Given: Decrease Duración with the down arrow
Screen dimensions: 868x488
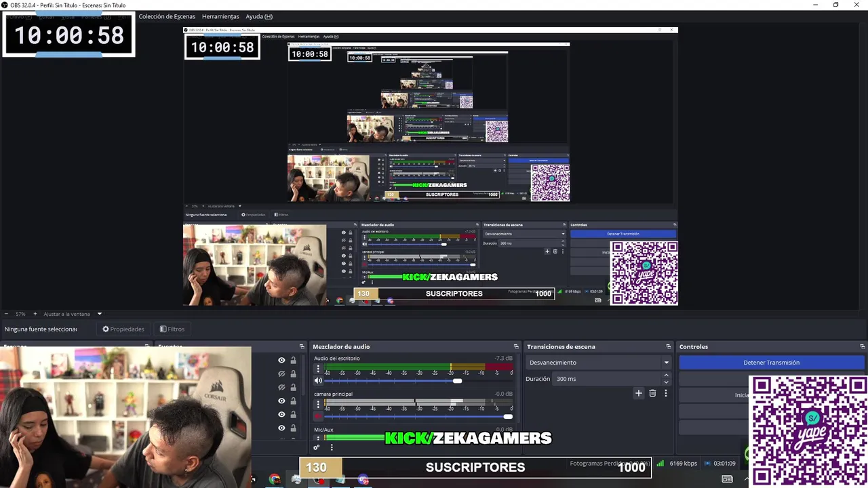Looking at the screenshot, I should (666, 382).
